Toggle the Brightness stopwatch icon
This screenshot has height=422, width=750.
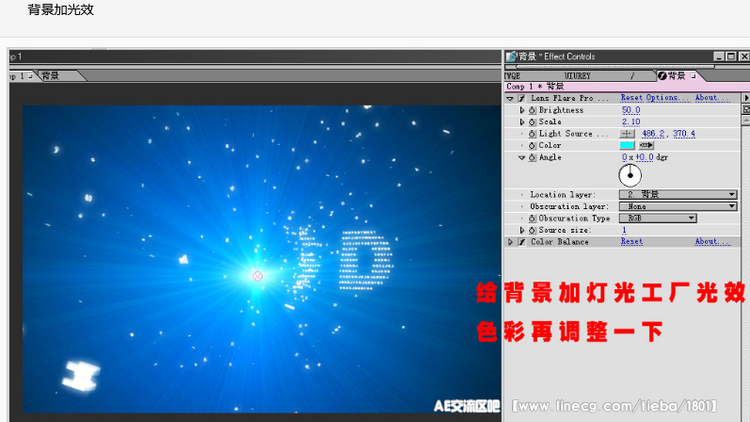pyautogui.click(x=532, y=110)
